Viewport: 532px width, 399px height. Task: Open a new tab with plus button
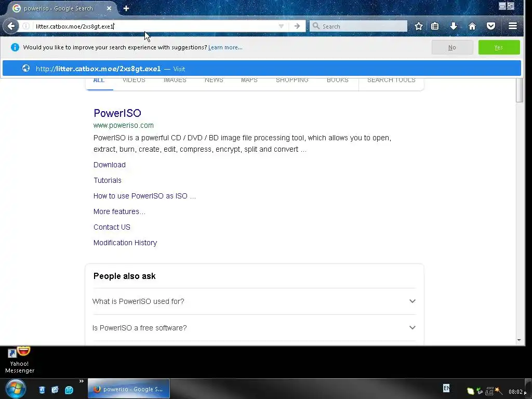click(x=126, y=8)
